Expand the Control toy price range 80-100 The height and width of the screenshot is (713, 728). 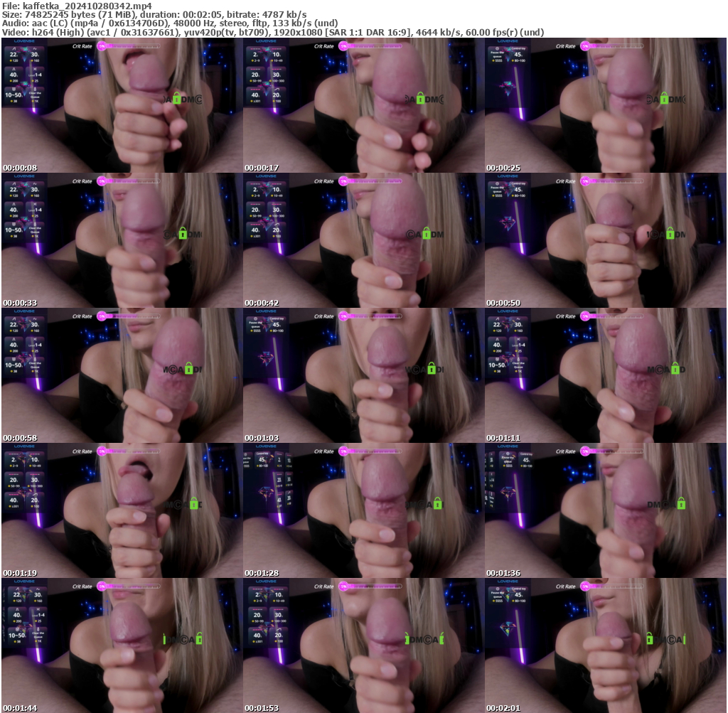pos(520,61)
